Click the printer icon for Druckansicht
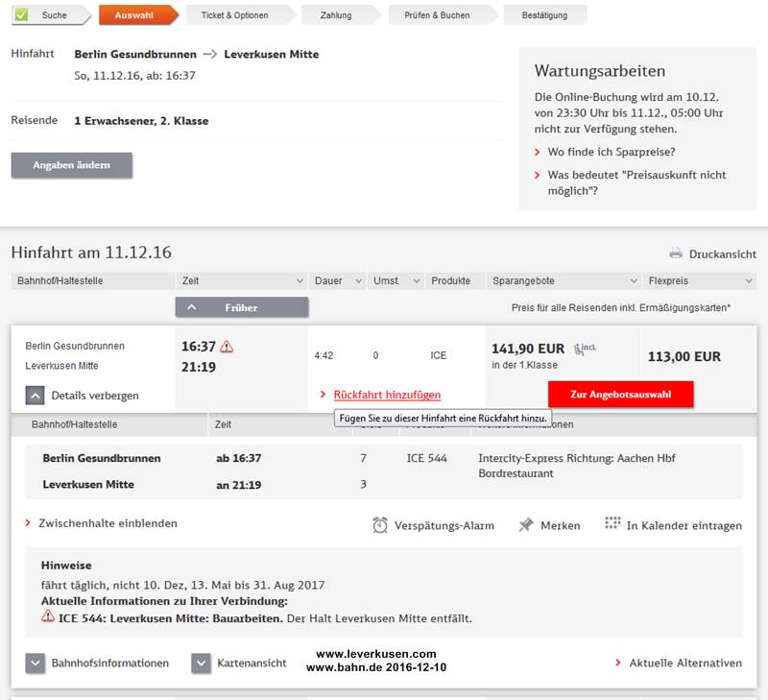This screenshot has width=768, height=700. pyautogui.click(x=676, y=253)
